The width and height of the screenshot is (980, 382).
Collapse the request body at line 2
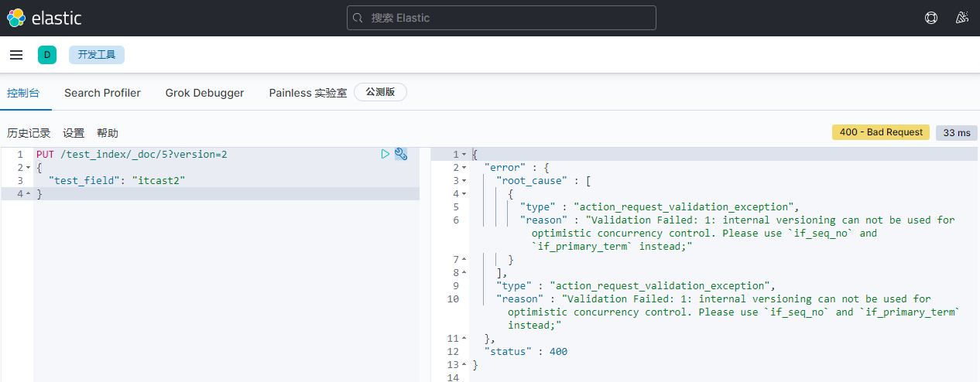29,168
